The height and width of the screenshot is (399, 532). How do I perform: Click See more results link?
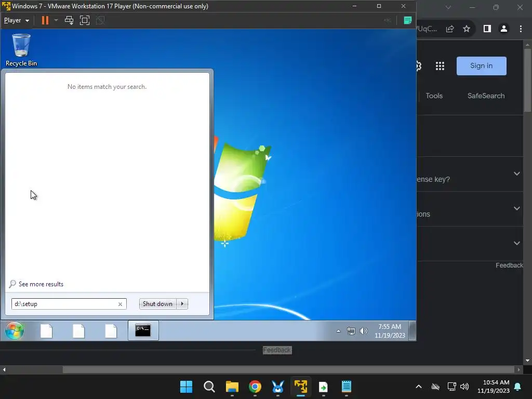pyautogui.click(x=41, y=284)
